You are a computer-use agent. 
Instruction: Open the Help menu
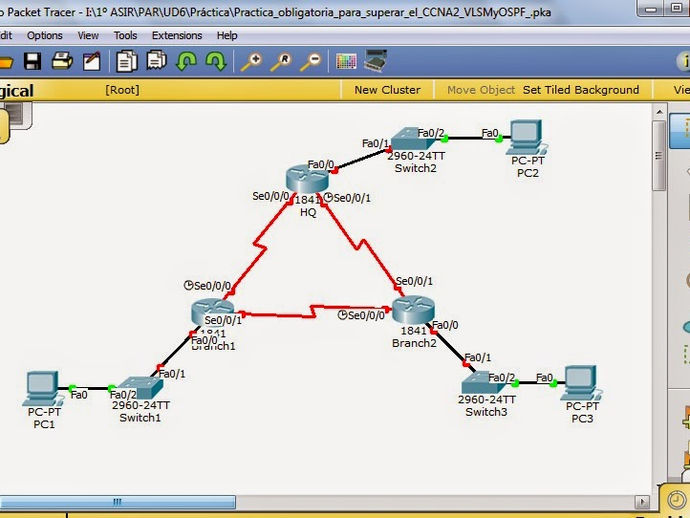(x=227, y=35)
